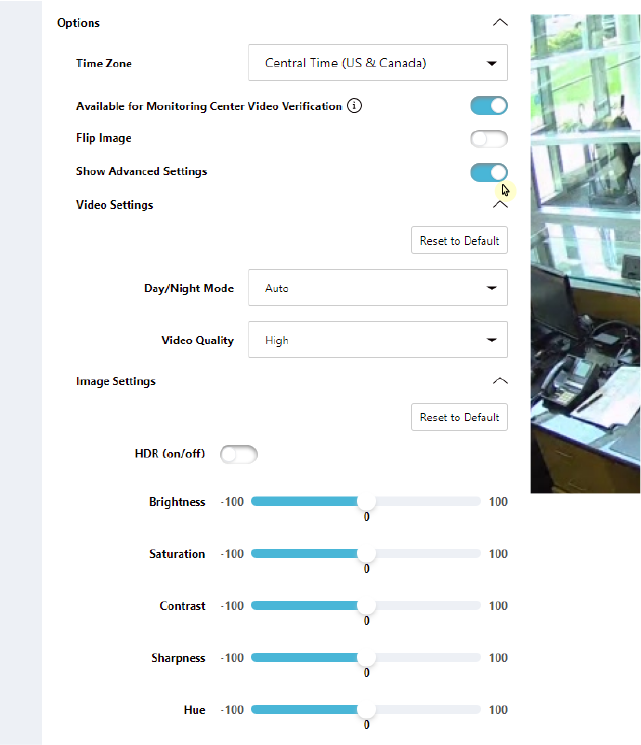Click the Hue slider handle

(x=366, y=709)
